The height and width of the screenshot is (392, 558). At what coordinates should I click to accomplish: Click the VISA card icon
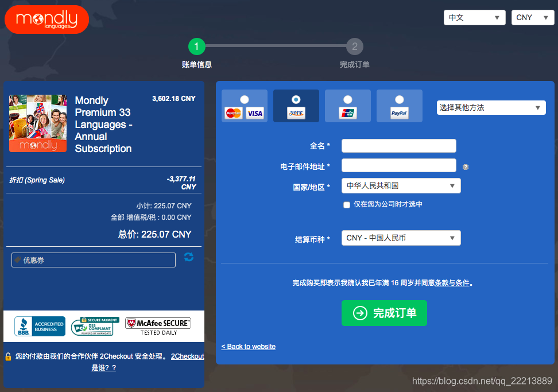[x=255, y=113]
